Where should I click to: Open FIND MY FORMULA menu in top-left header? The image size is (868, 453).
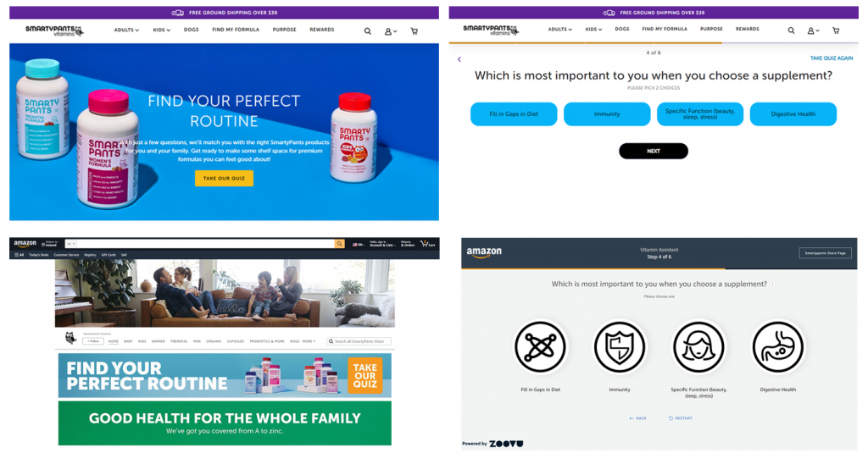click(x=236, y=30)
